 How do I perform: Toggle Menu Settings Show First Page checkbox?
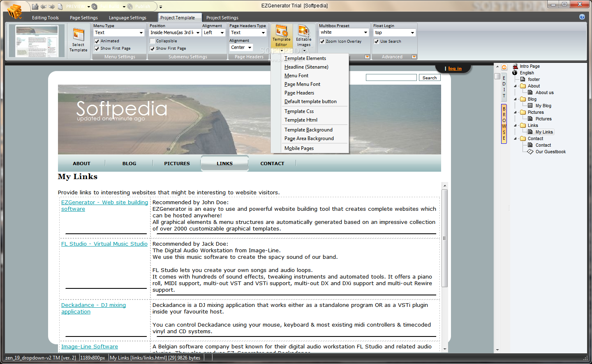[97, 48]
